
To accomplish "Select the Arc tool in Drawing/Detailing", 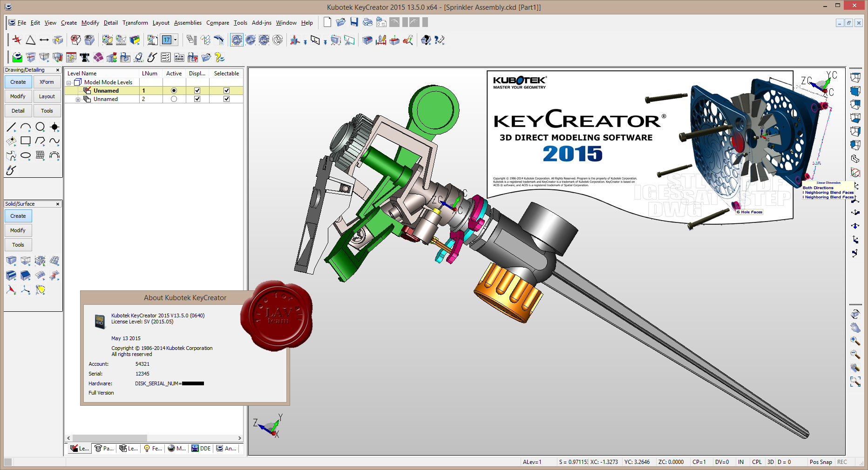I will click(x=26, y=127).
